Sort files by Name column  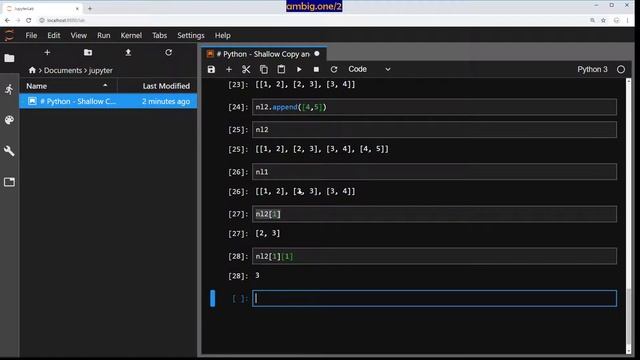[68, 86]
